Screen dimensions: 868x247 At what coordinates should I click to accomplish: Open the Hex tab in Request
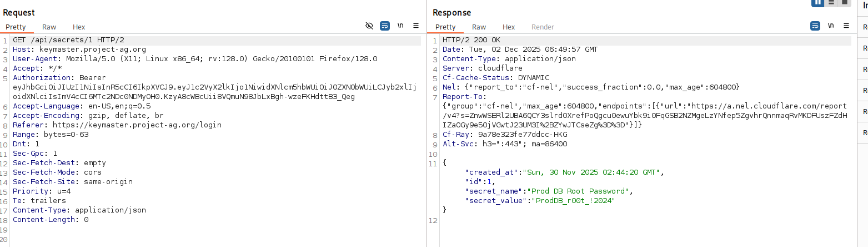79,27
